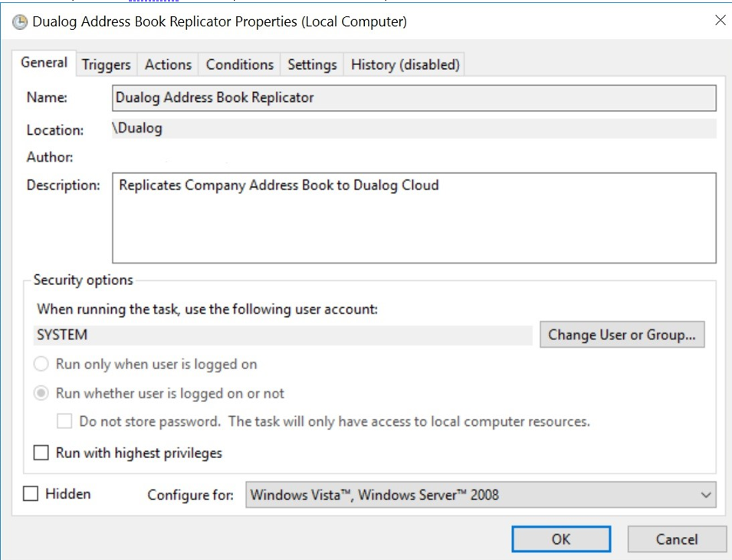Click the Security options group label
Viewport: 732px width, 560px height.
[x=83, y=280]
